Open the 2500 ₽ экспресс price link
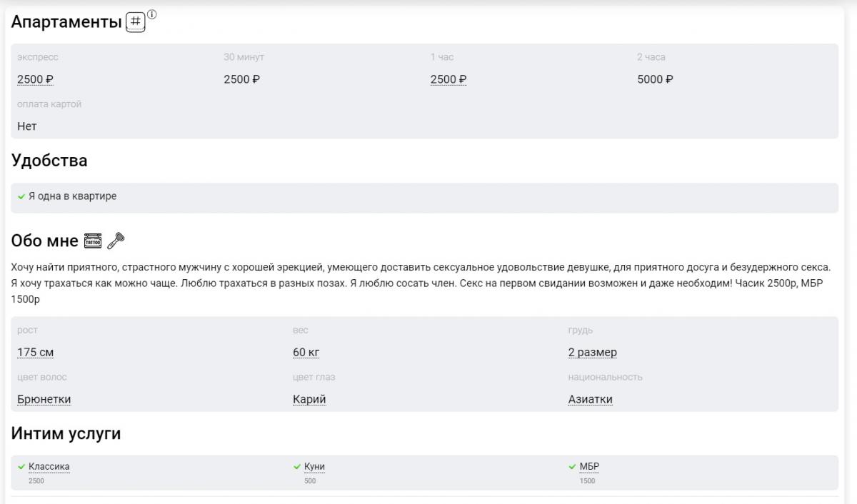The image size is (857, 504). pos(36,79)
